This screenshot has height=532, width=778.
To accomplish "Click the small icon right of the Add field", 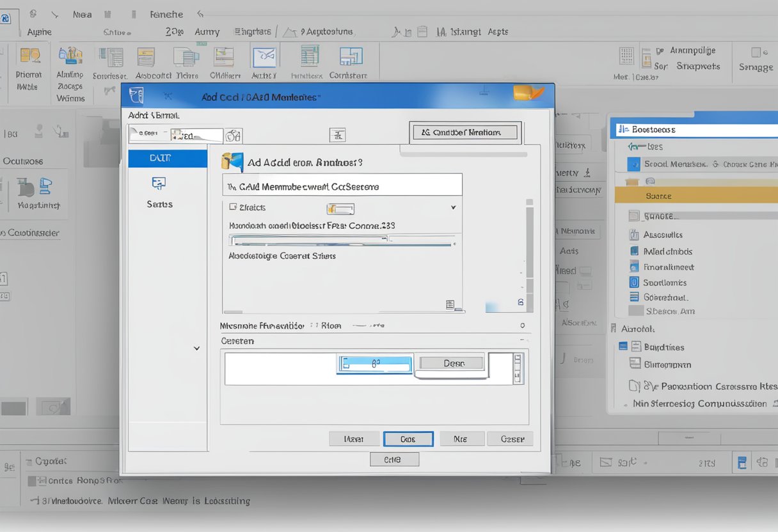I will [233, 136].
